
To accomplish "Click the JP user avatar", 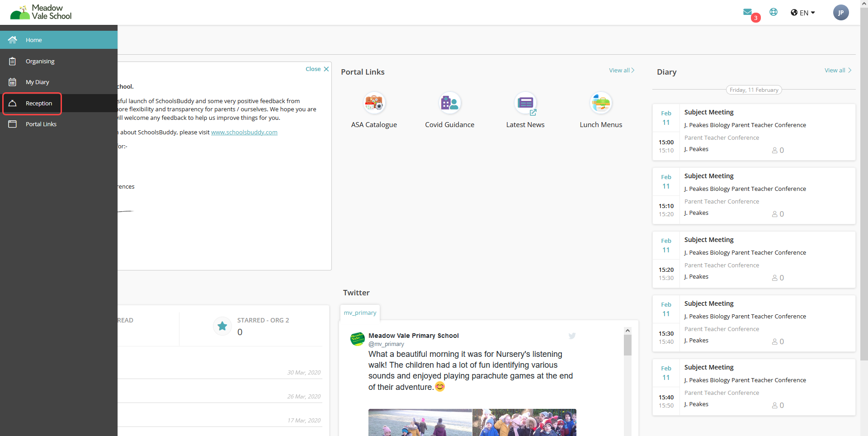I will [x=840, y=13].
